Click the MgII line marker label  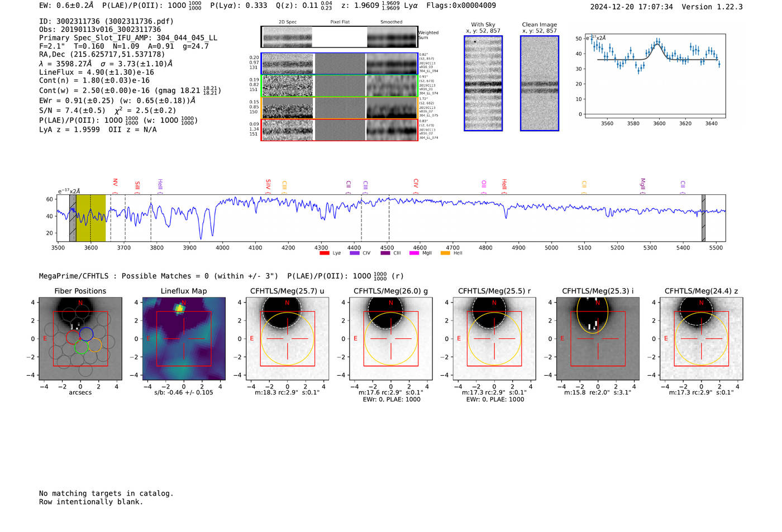642,185
